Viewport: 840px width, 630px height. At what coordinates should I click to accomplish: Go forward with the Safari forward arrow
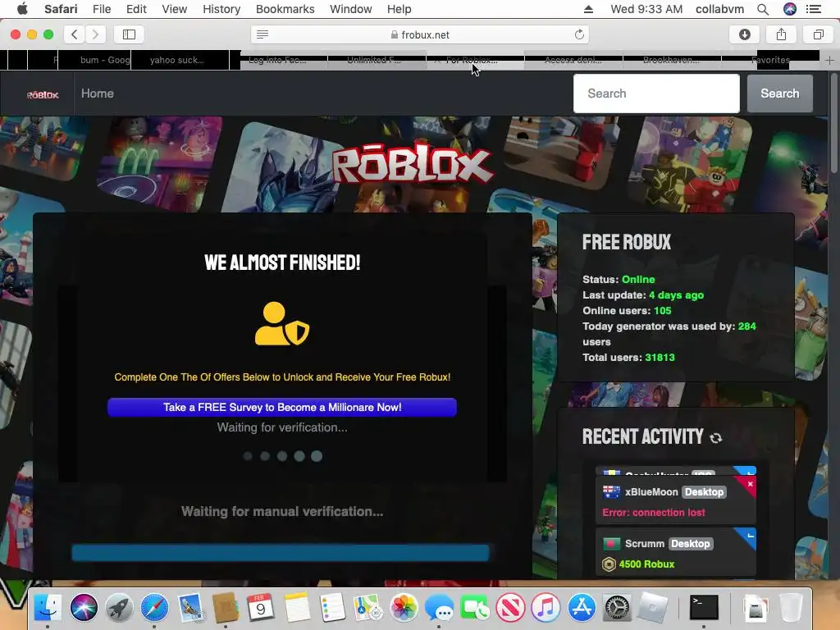point(95,34)
